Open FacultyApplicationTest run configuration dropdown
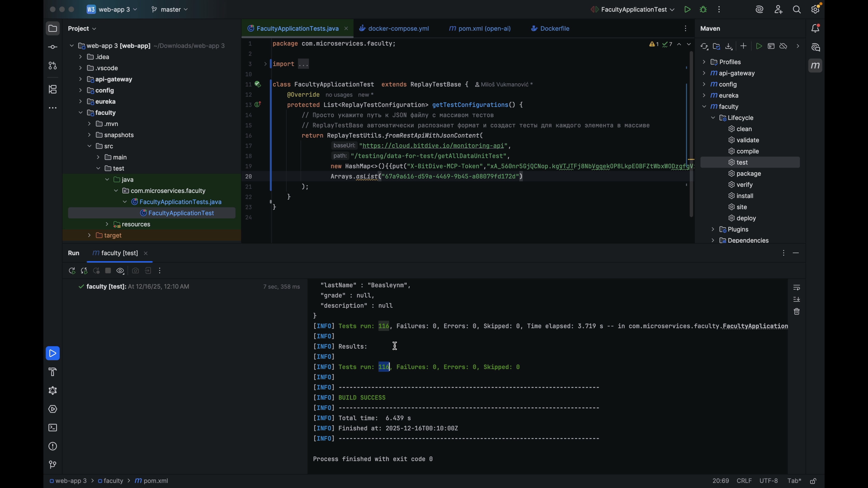 coord(633,10)
